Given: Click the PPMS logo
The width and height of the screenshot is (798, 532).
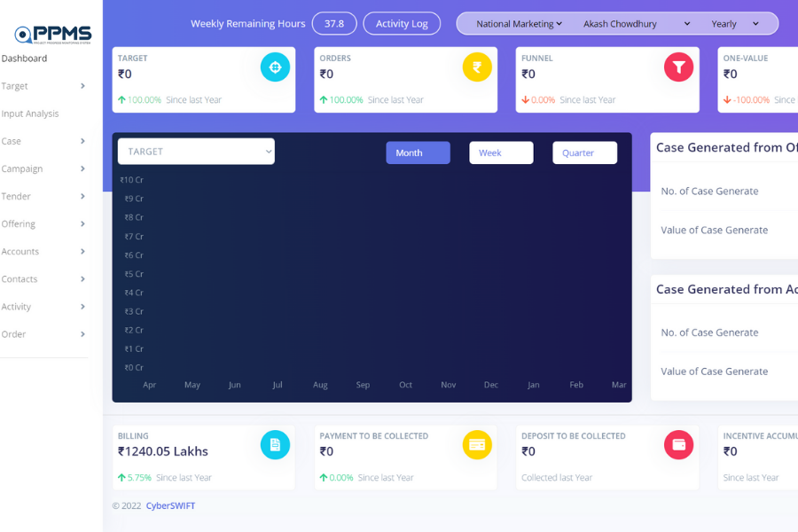Looking at the screenshot, I should click(x=52, y=35).
